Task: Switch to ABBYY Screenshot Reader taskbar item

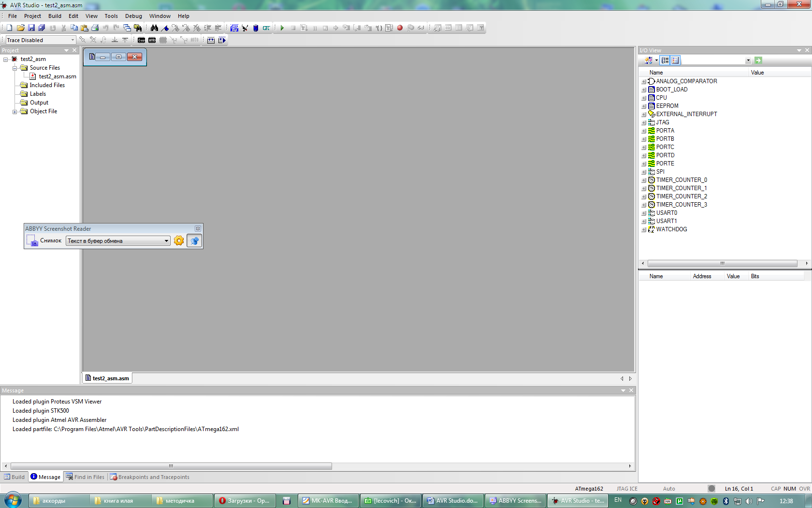Action: pyautogui.click(x=515, y=501)
